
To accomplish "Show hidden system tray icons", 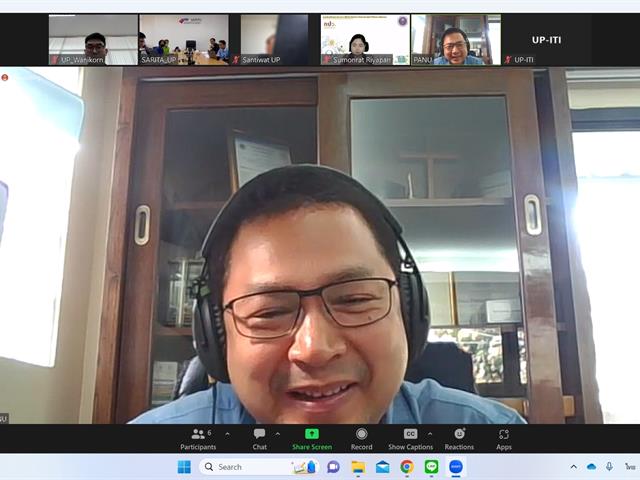I will 573,467.
